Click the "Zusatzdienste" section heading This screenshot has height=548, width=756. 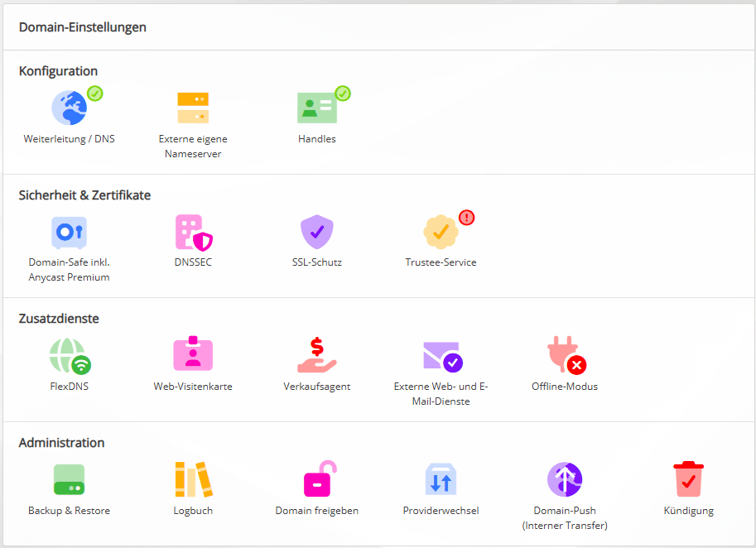tap(59, 319)
